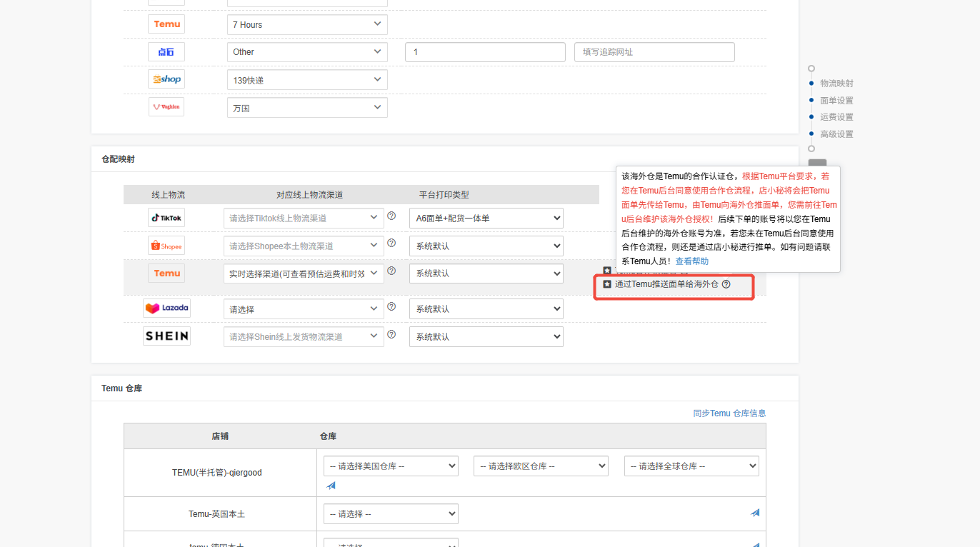Screen dimensions: 980x547
Task: Open 请选择 dropdown for Temu-英国本土
Action: point(391,513)
